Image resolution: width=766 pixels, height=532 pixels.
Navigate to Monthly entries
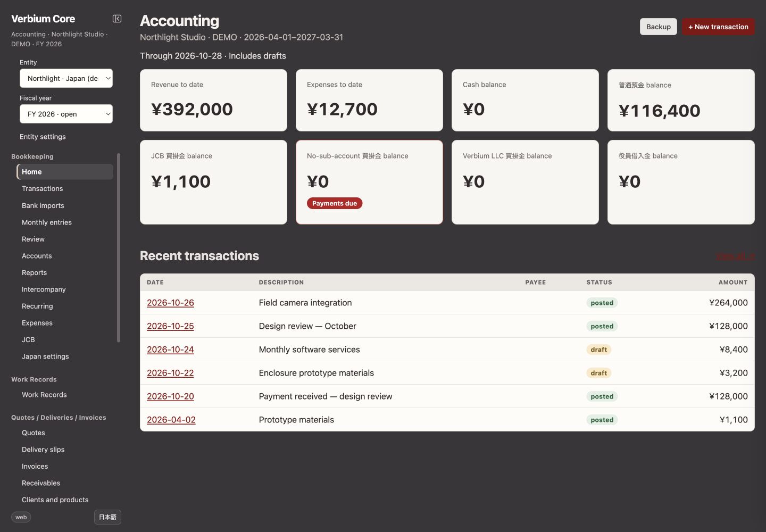tap(47, 222)
